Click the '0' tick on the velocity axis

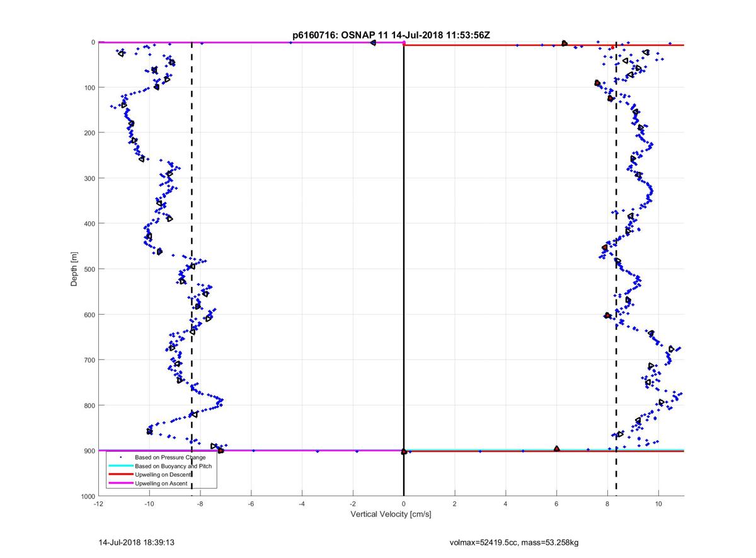click(404, 504)
